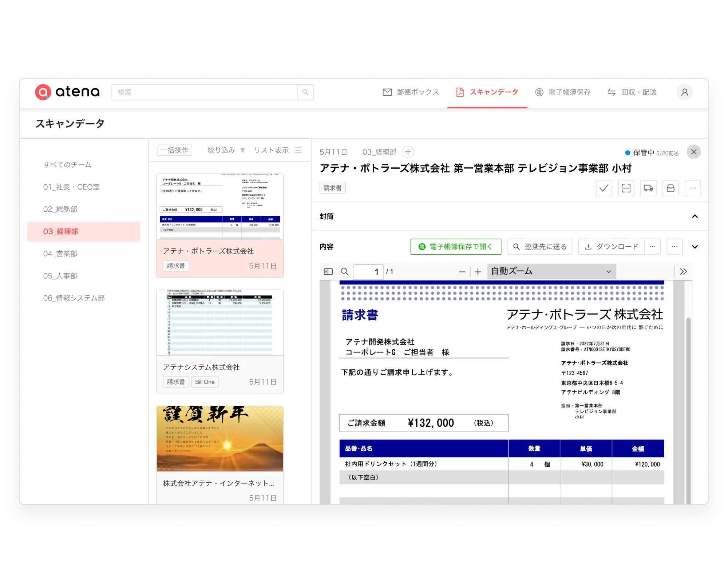Open the 絞り込み filter dropdown

pyautogui.click(x=226, y=150)
